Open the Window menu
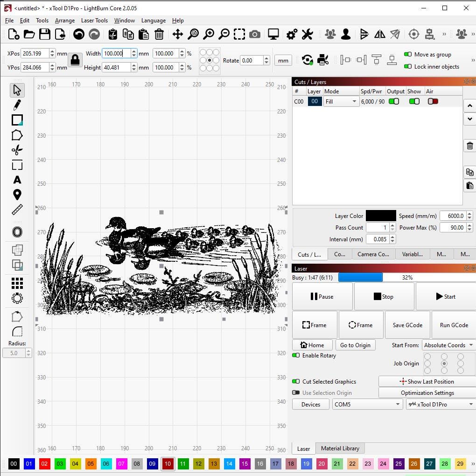The height and width of the screenshot is (476, 476). pyautogui.click(x=125, y=21)
